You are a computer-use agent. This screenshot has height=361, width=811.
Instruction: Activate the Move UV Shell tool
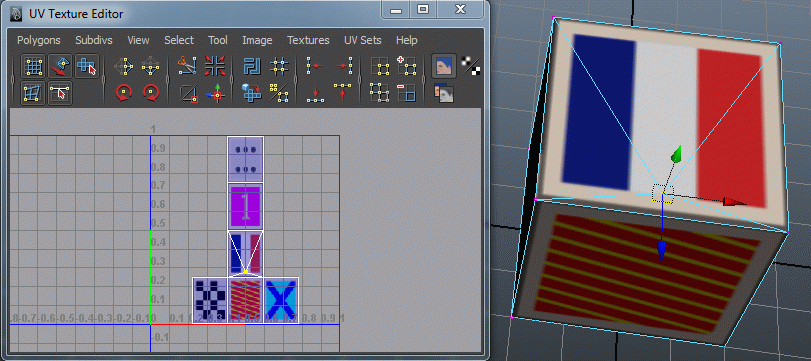pyautogui.click(x=87, y=66)
